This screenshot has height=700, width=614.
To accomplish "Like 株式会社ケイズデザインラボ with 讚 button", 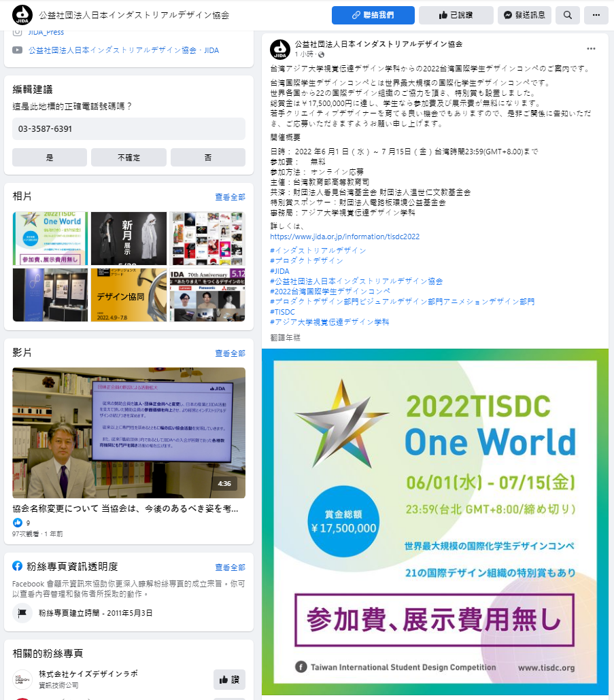I will 228,679.
